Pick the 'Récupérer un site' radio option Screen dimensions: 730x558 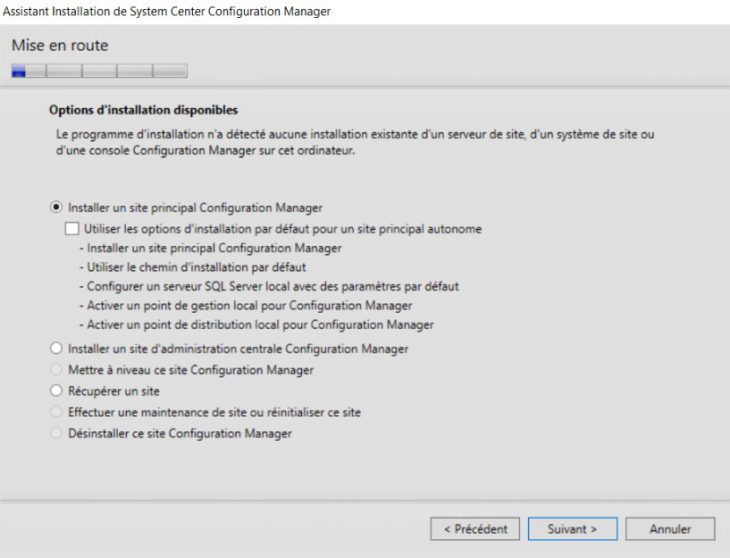click(55, 391)
